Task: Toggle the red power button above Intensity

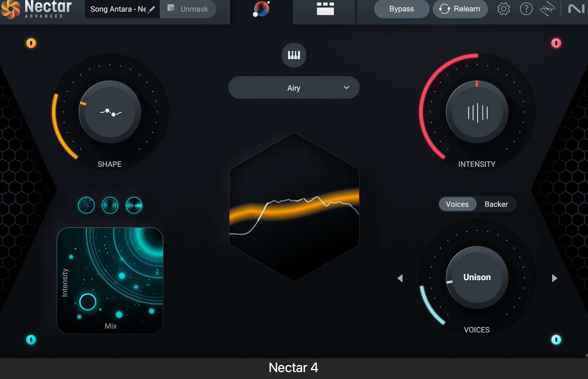Action: coord(556,43)
